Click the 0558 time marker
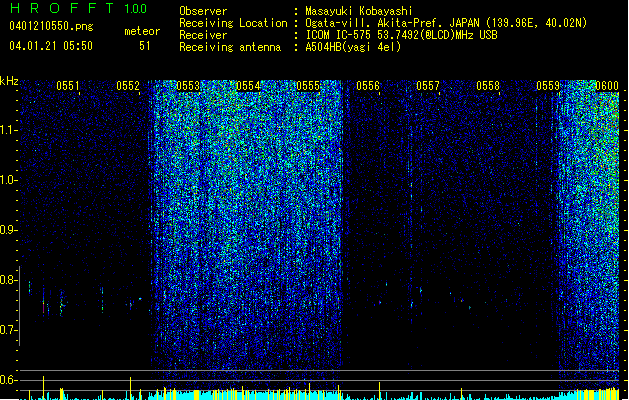The height and width of the screenshot is (400, 629). [488, 86]
